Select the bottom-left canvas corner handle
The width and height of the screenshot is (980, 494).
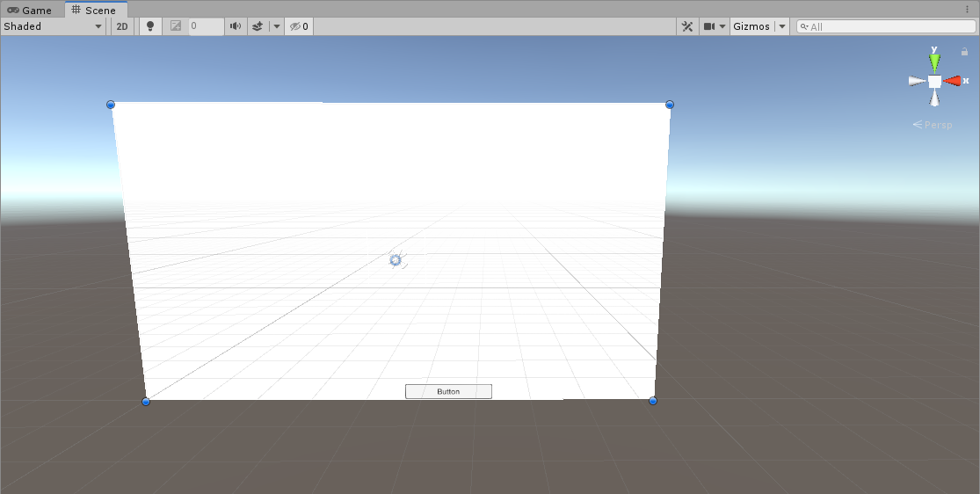click(146, 402)
